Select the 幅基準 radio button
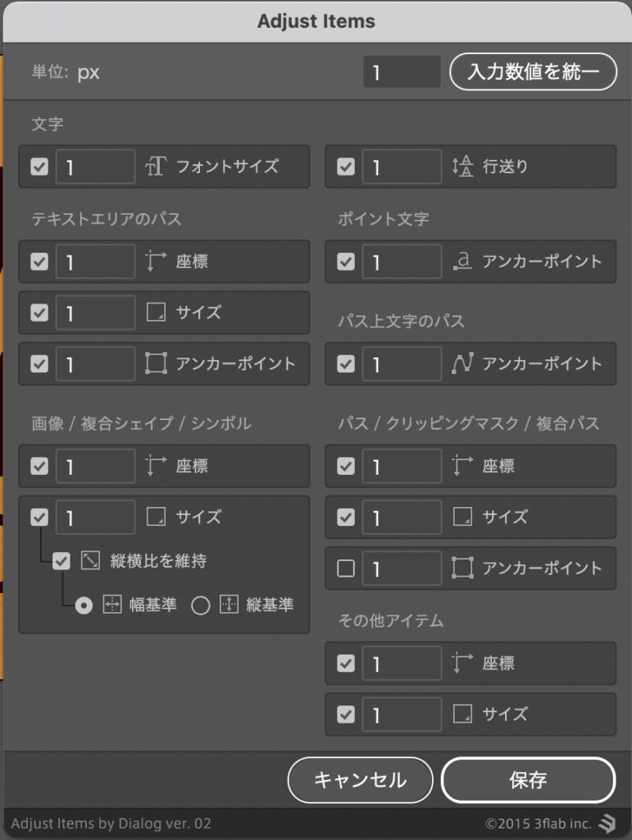The image size is (632, 840). coord(84,605)
